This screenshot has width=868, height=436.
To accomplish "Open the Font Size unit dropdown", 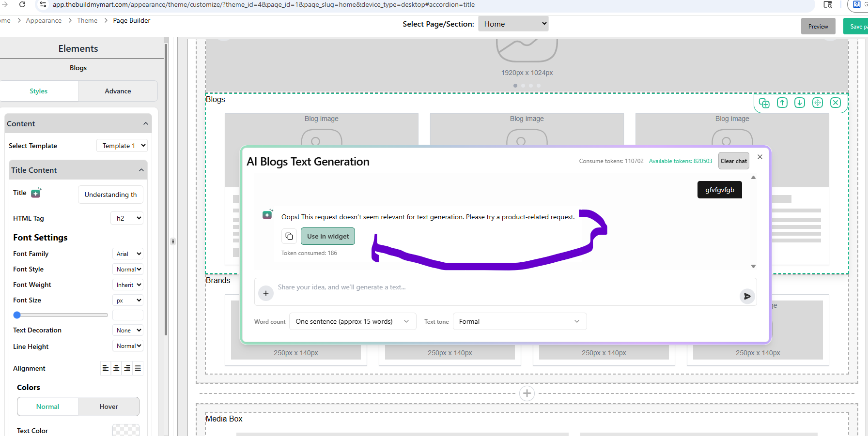I will pyautogui.click(x=128, y=300).
